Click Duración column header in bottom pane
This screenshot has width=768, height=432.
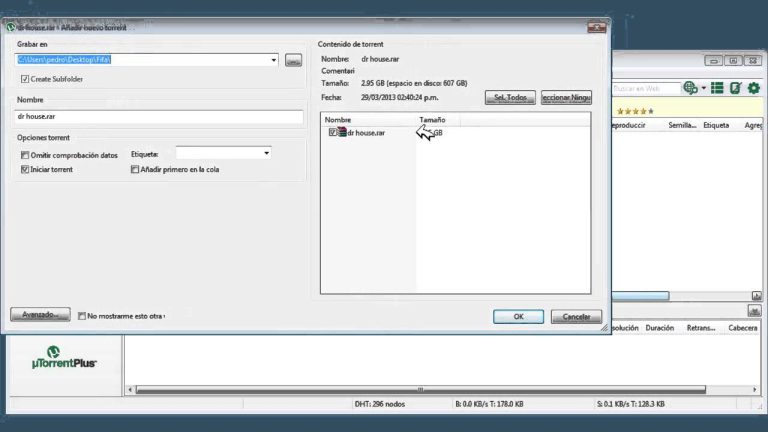click(660, 328)
